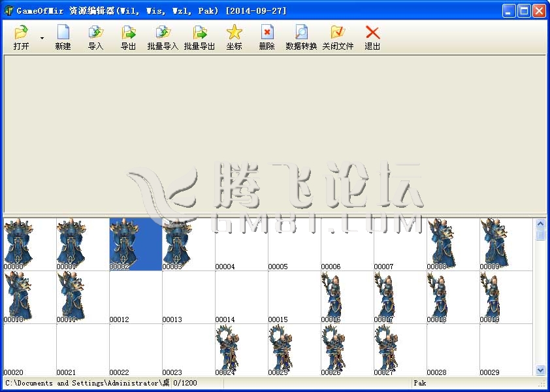Select thumbnail 00025
550x392 pixels.
pos(295,350)
